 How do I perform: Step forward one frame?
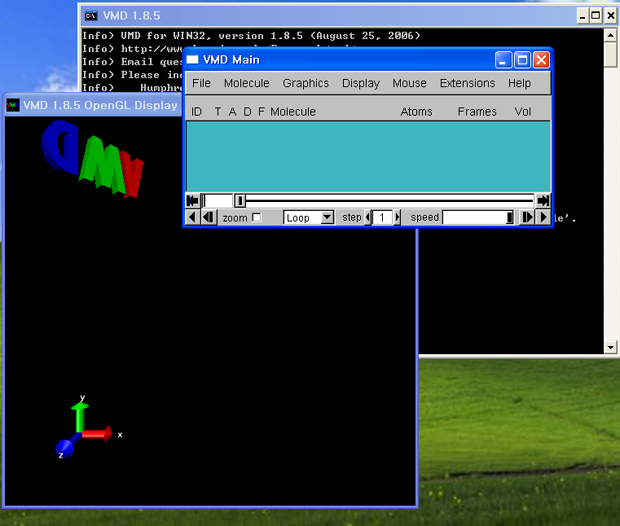point(527,218)
